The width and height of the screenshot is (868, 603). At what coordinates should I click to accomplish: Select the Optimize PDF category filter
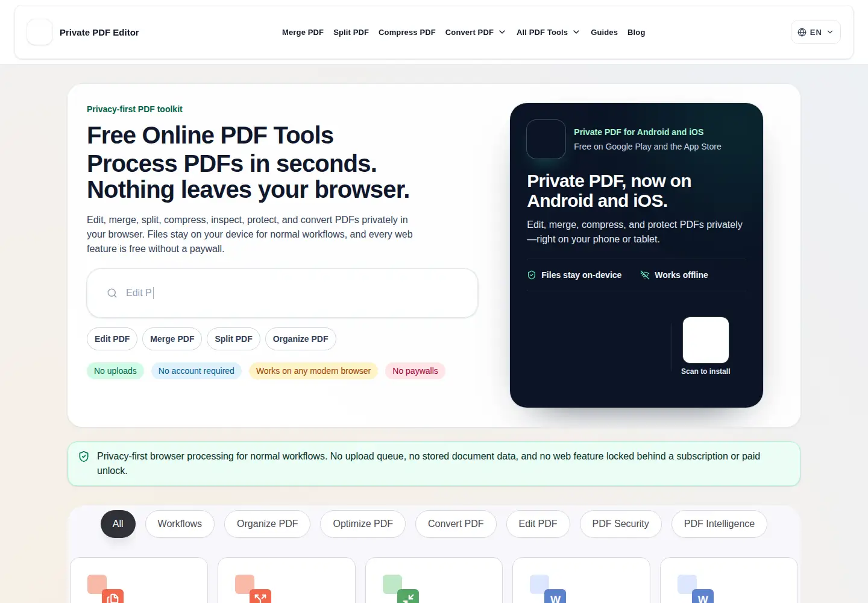pos(363,524)
